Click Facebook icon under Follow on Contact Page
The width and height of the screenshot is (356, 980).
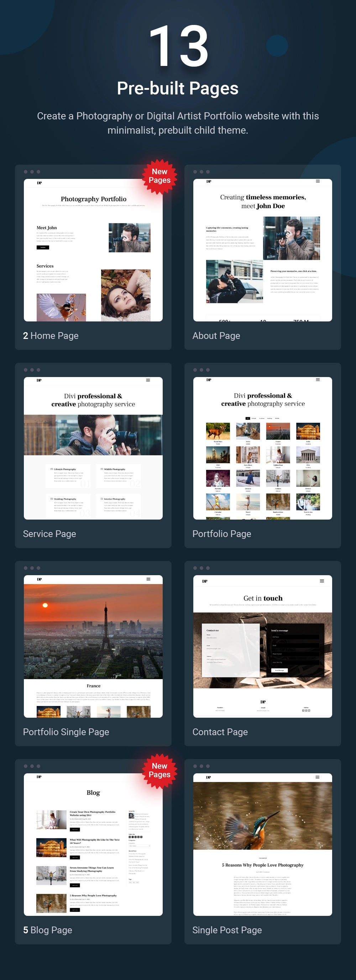point(303,710)
